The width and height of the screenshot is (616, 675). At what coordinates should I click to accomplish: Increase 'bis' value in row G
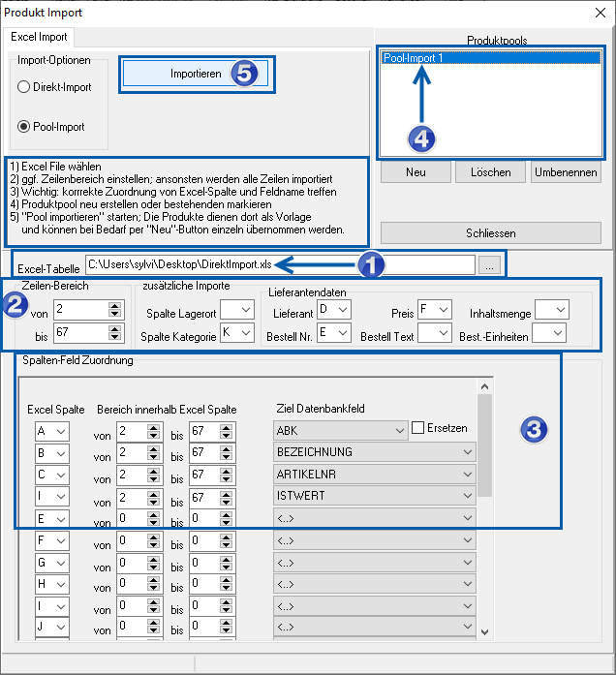[x=227, y=559]
